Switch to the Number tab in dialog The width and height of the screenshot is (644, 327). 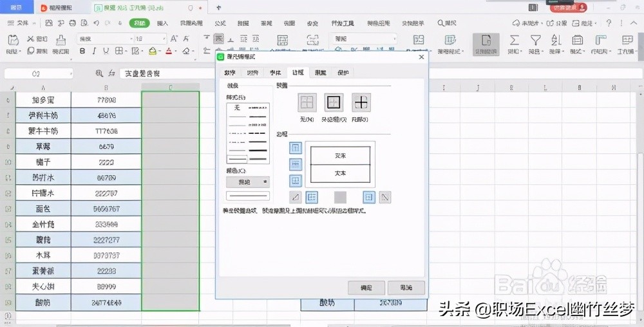[230, 73]
